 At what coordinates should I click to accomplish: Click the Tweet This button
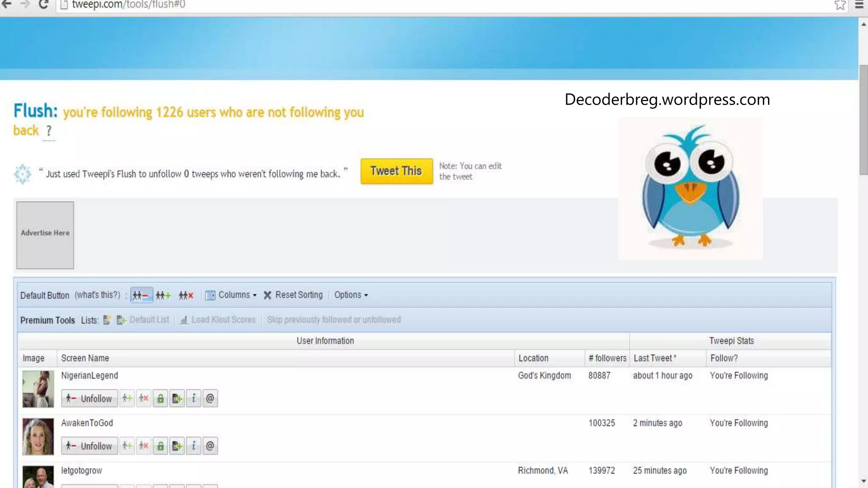pyautogui.click(x=396, y=171)
